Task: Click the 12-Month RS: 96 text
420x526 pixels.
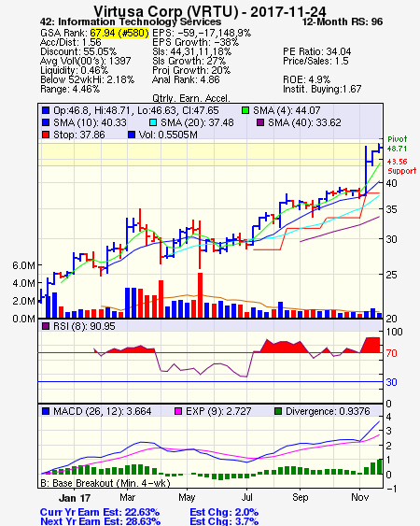Action: [343, 22]
